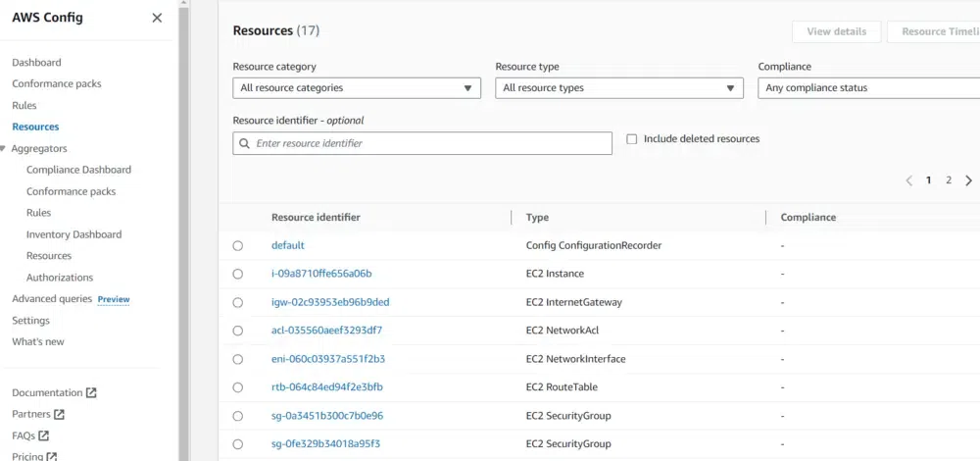Screen dimensions: 980x461
Task: Select radio for i-09a8710ffe656a06b
Action: [x=237, y=274]
